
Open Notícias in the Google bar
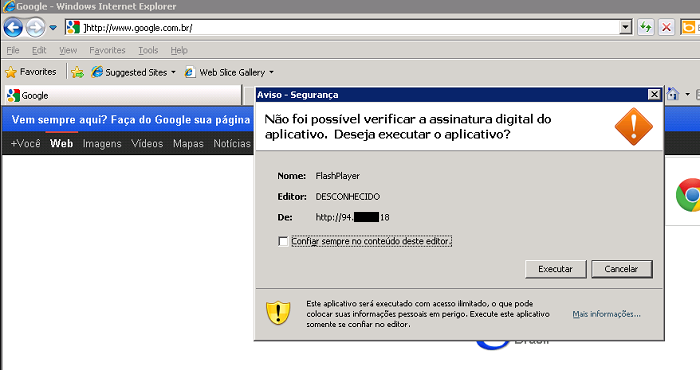pyautogui.click(x=232, y=143)
